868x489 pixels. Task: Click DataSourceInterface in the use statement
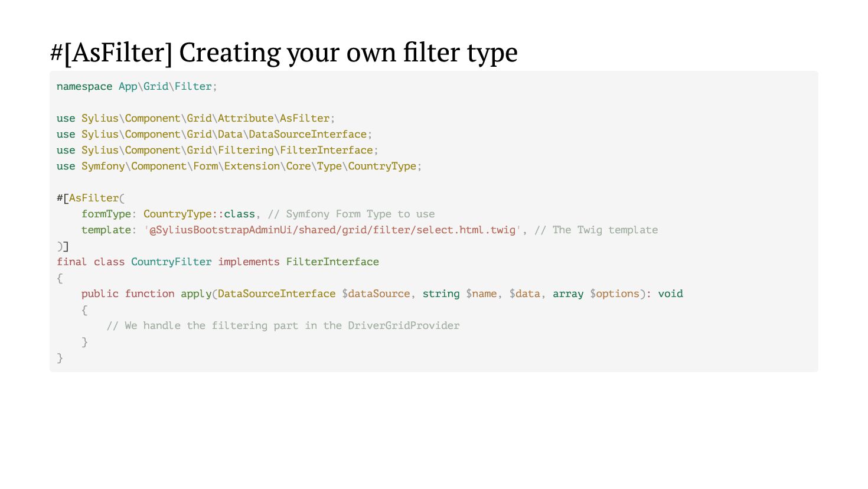[x=307, y=135]
